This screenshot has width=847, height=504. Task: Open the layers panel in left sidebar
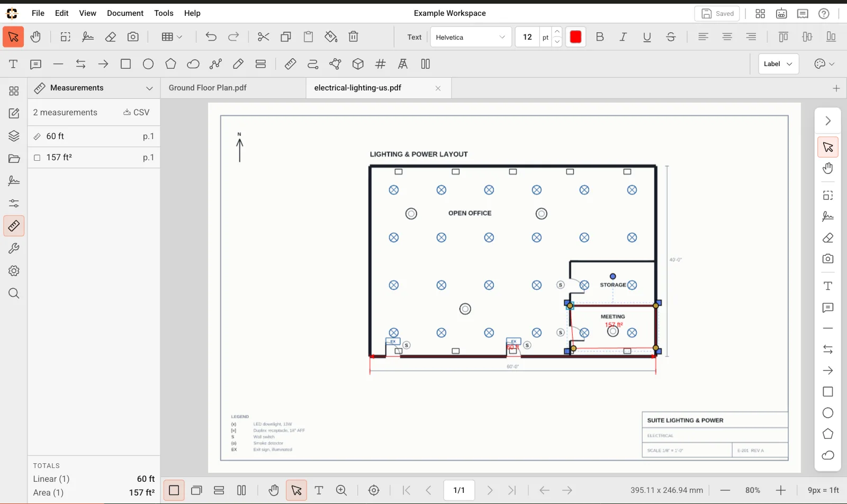click(x=14, y=136)
